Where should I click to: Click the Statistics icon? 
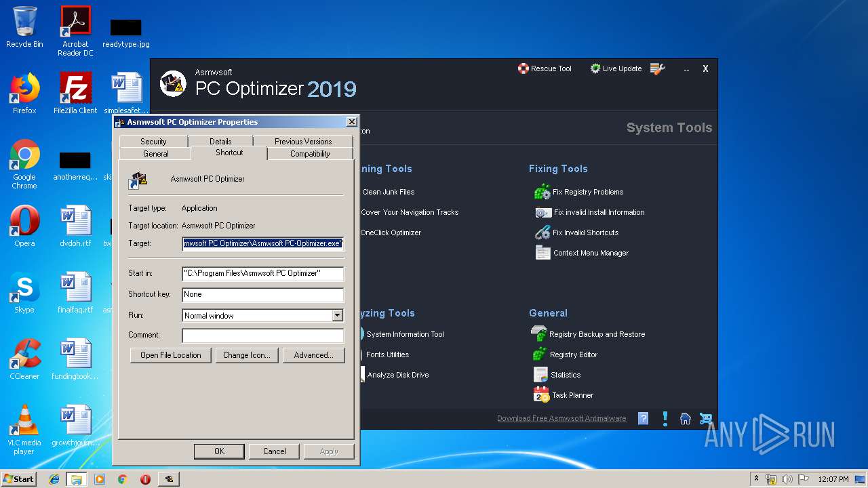pyautogui.click(x=540, y=375)
